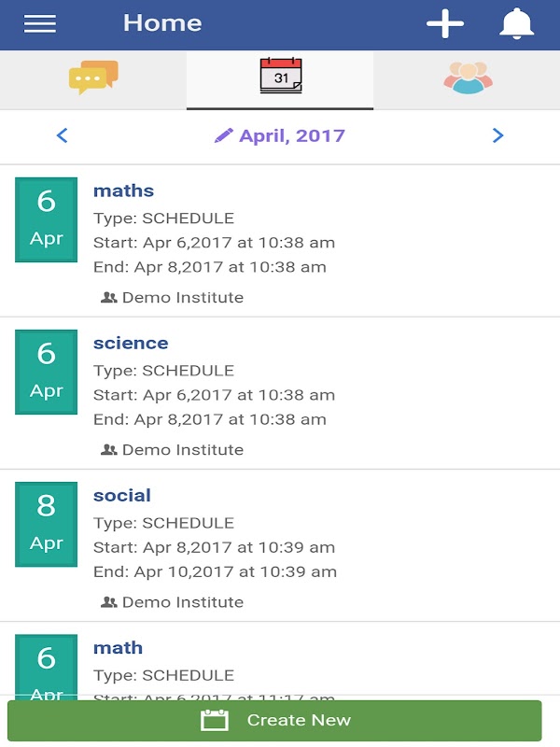Click the April, 2017 month picker

(x=291, y=136)
